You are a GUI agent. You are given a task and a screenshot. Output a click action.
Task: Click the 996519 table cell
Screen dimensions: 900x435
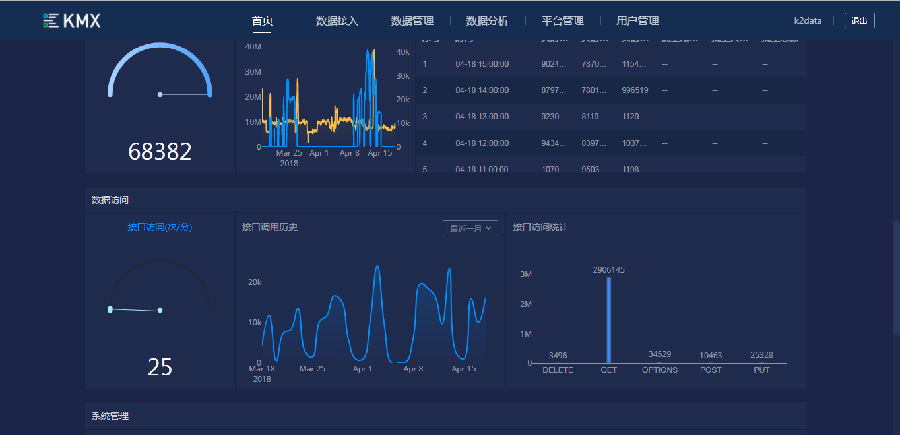(635, 90)
